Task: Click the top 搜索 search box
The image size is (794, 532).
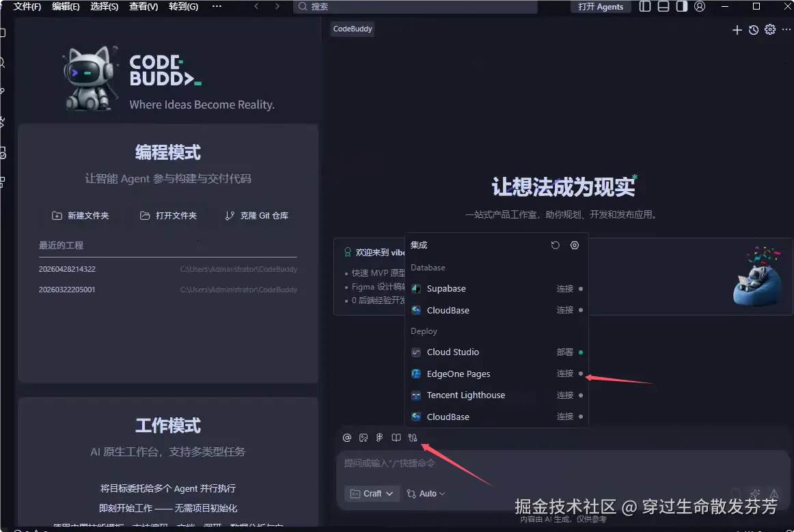Action: (x=415, y=7)
